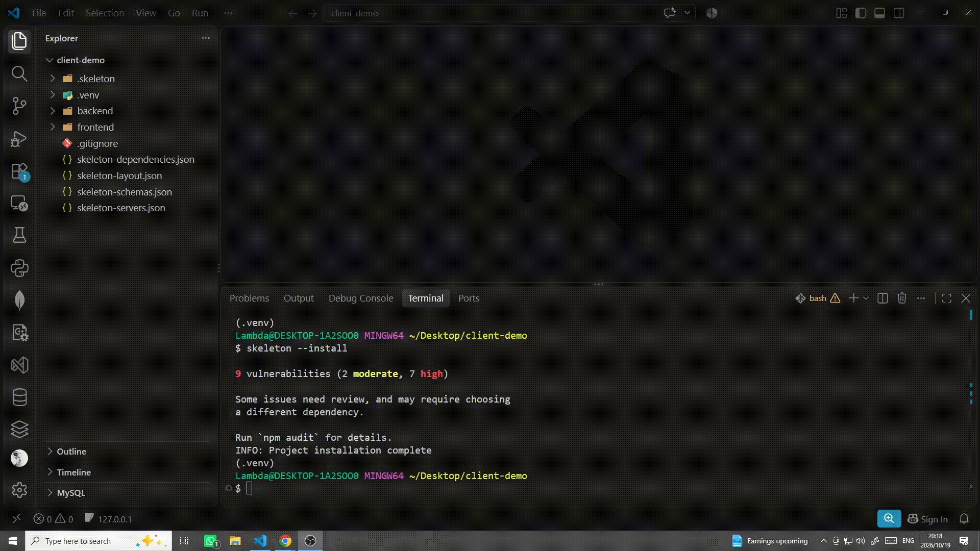Image resolution: width=980 pixels, height=551 pixels.
Task: Click the 127.0.0.1 status bar item
Action: coord(108,519)
